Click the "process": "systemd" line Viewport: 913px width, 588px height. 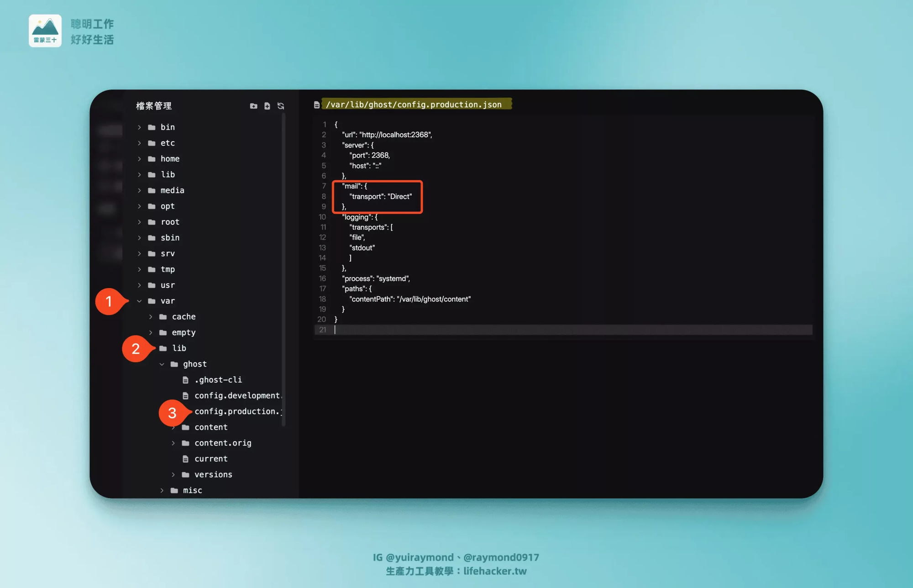[376, 278]
